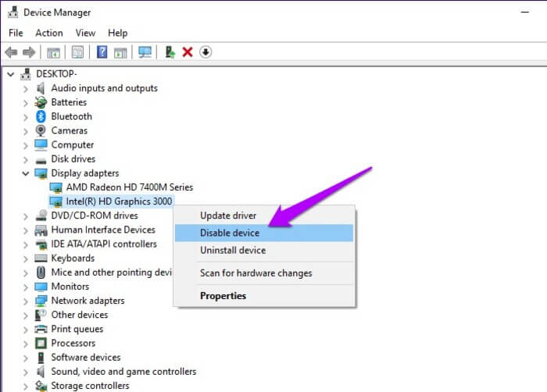Expand the Cameras category chevron

click(26, 131)
